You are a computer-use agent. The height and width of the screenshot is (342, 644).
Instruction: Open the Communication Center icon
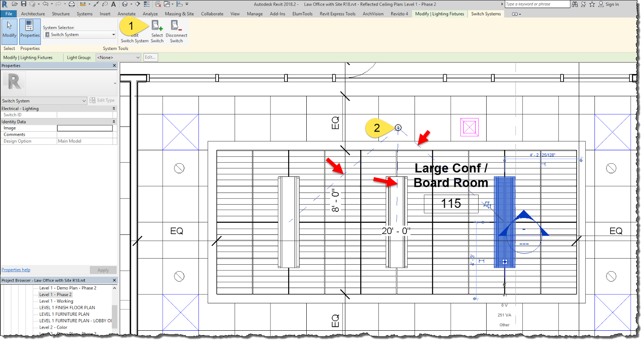583,4
